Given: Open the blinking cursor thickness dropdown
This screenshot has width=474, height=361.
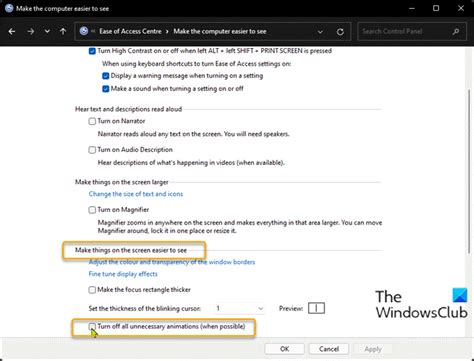Looking at the screenshot, I should [239, 309].
